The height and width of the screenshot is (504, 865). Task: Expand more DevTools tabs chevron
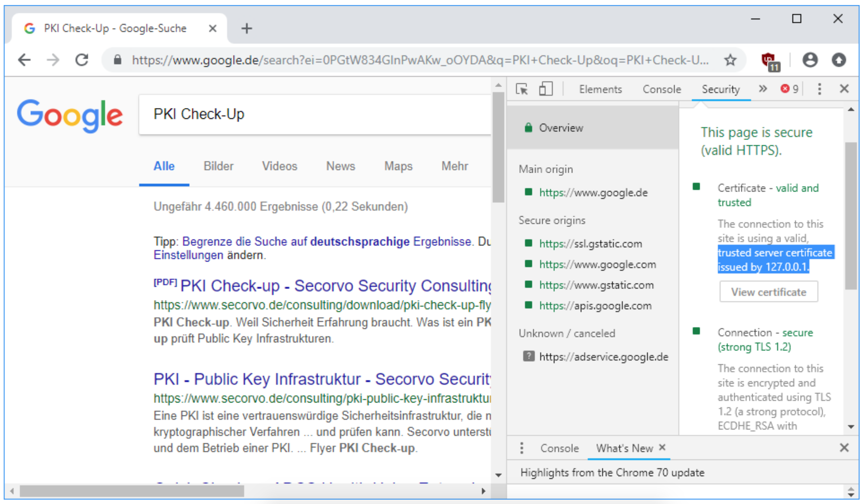click(762, 89)
